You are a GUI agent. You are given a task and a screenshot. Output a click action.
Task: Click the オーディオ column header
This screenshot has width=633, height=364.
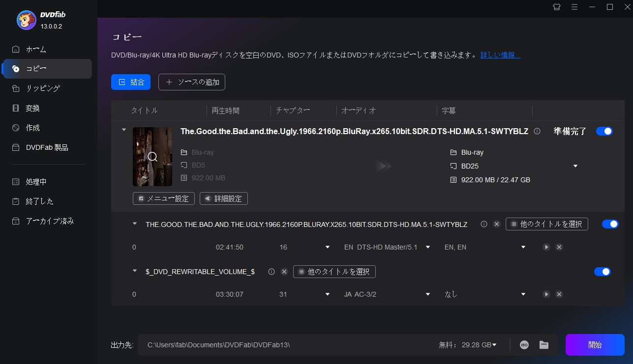tap(359, 111)
